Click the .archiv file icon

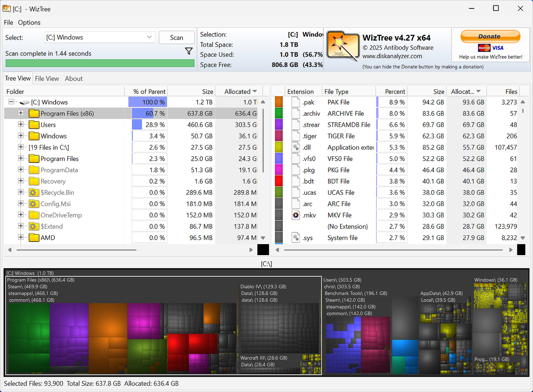pos(296,113)
